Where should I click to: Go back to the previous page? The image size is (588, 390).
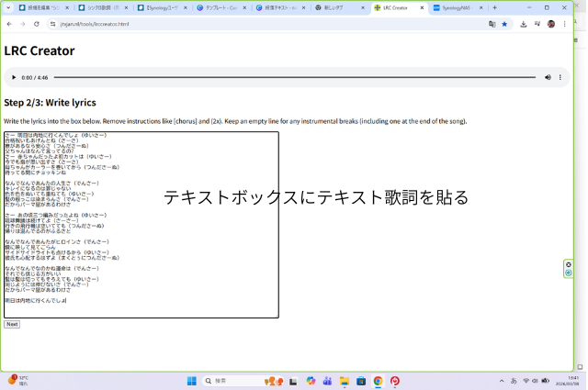tap(9, 24)
